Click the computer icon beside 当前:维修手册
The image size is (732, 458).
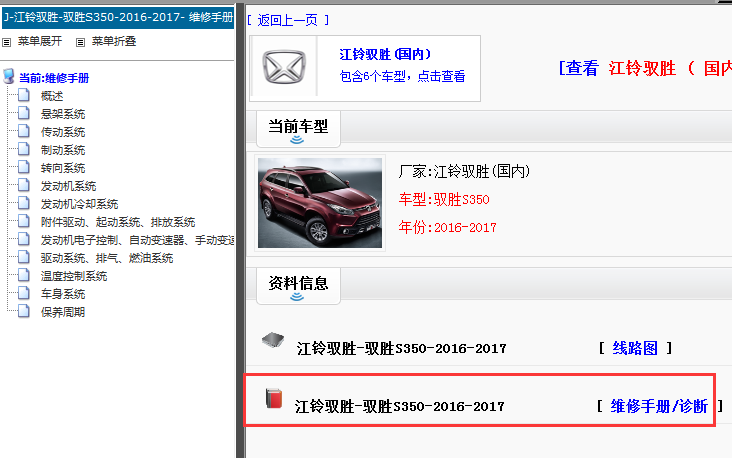[x=9, y=76]
